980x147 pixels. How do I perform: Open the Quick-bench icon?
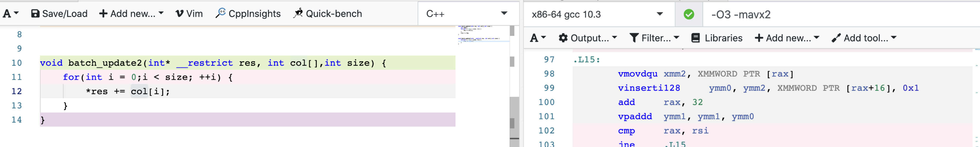point(298,13)
